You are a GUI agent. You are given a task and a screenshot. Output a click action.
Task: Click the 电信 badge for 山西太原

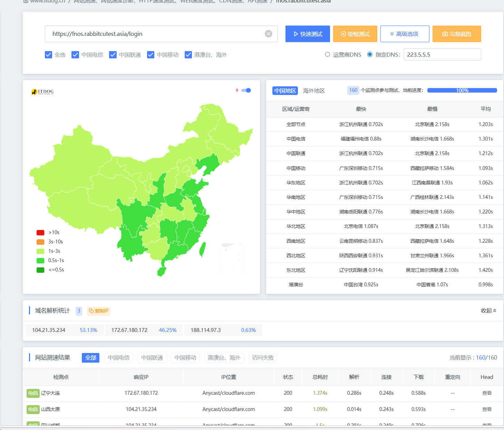tap(33, 409)
